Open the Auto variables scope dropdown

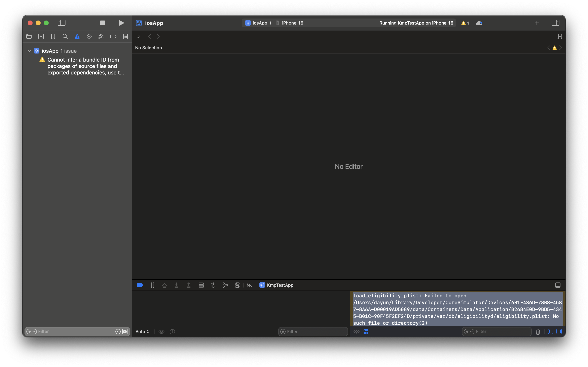142,332
